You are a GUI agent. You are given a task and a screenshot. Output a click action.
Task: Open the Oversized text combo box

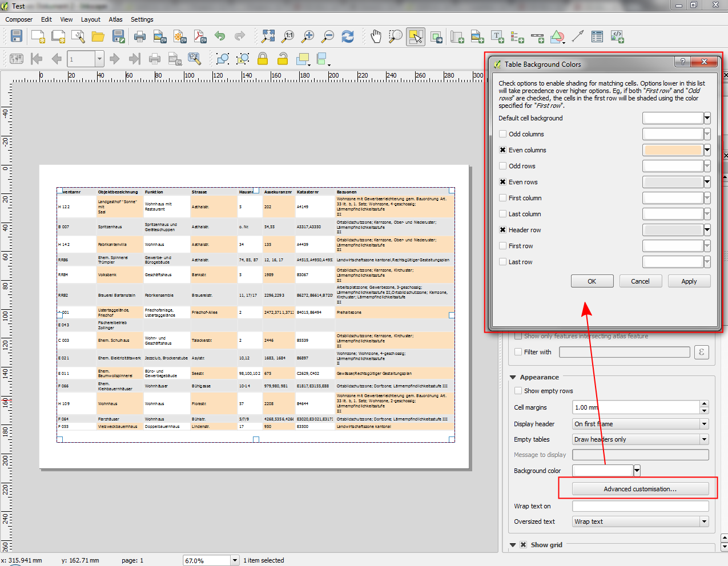(x=640, y=521)
